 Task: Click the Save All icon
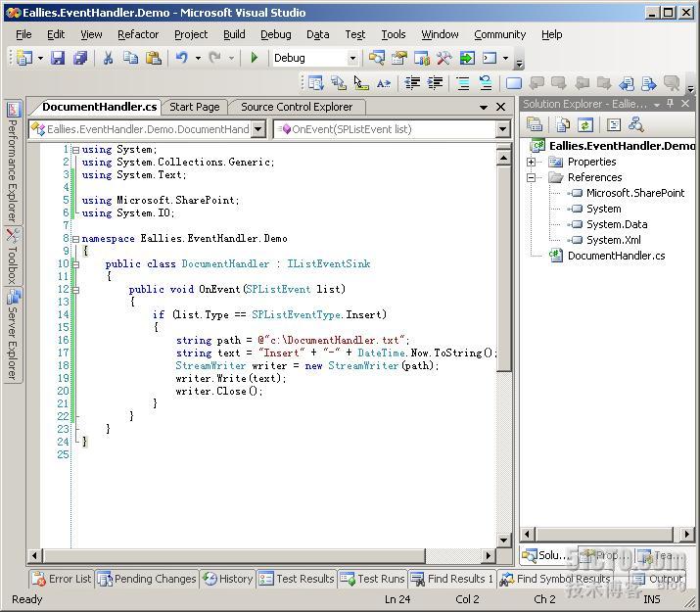pyautogui.click(x=80, y=58)
